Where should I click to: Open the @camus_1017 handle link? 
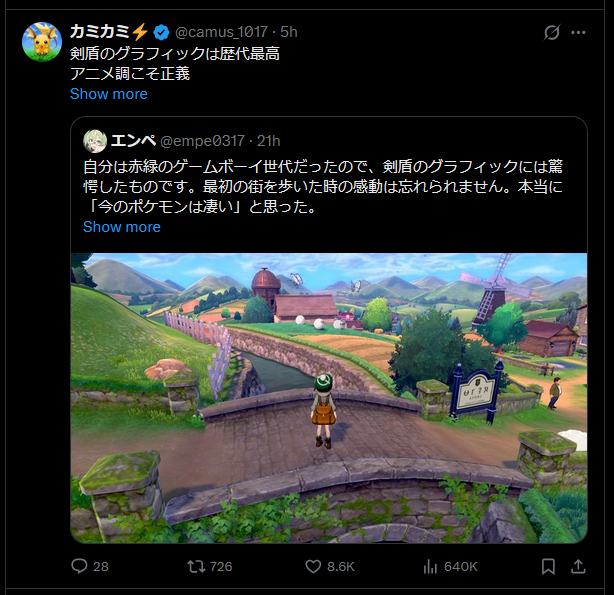click(221, 32)
